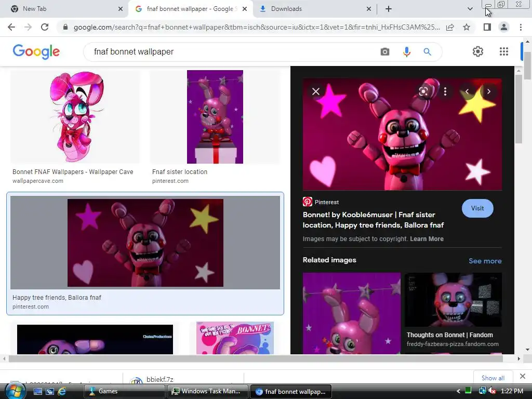Image resolution: width=532 pixels, height=399 pixels.
Task: Close the image preview panel
Action: click(x=316, y=91)
